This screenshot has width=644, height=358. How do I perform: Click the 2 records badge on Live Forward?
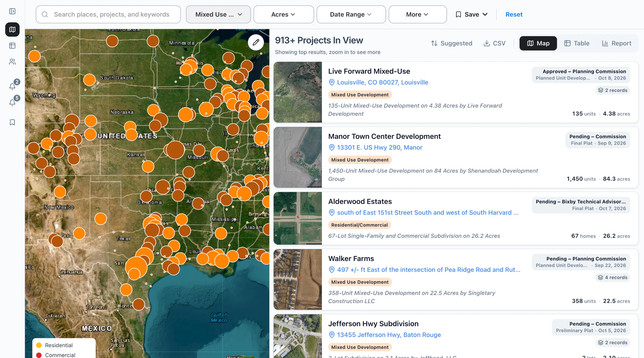[613, 90]
